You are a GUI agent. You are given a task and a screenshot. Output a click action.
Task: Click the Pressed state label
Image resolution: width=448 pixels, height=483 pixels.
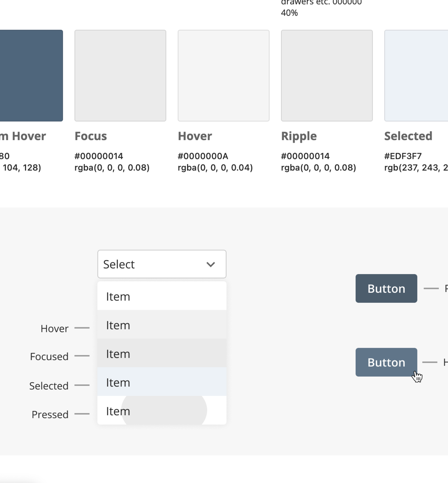pos(50,414)
